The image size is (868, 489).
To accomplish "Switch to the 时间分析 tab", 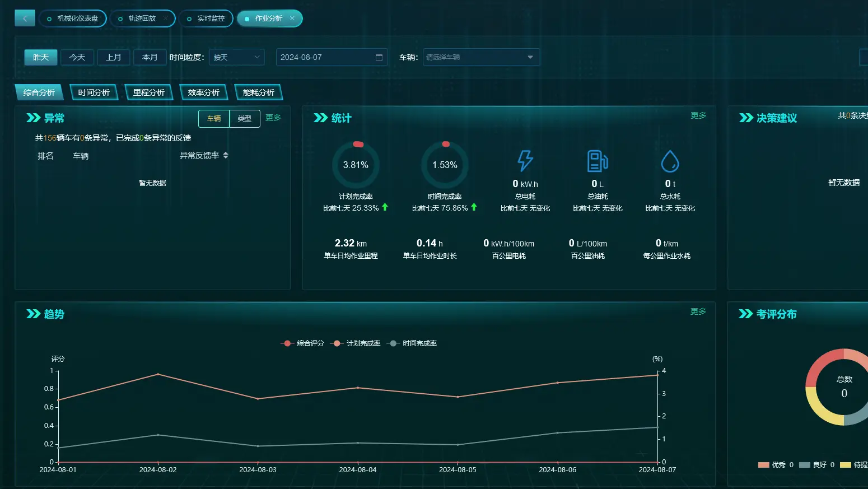I will coord(94,92).
